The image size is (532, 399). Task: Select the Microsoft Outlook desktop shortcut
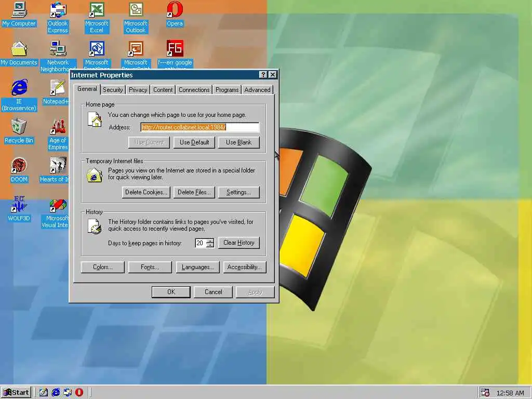[x=136, y=18]
